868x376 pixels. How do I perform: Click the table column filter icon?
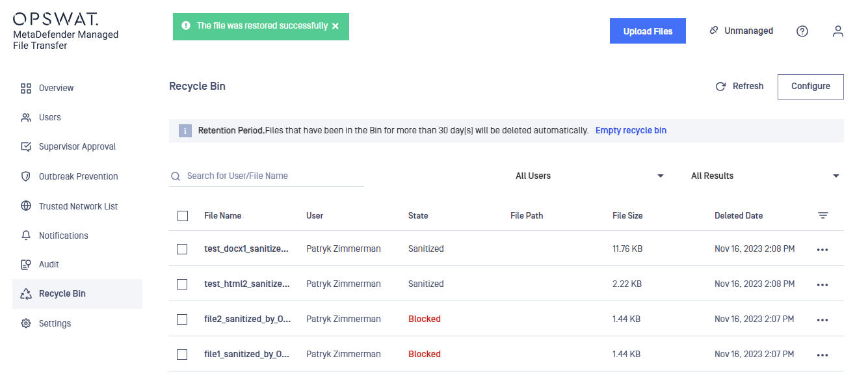pyautogui.click(x=823, y=215)
